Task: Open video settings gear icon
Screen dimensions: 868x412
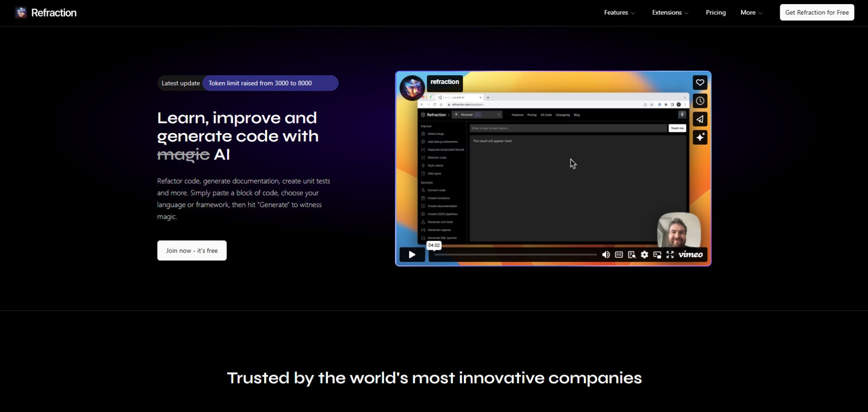Action: [644, 255]
